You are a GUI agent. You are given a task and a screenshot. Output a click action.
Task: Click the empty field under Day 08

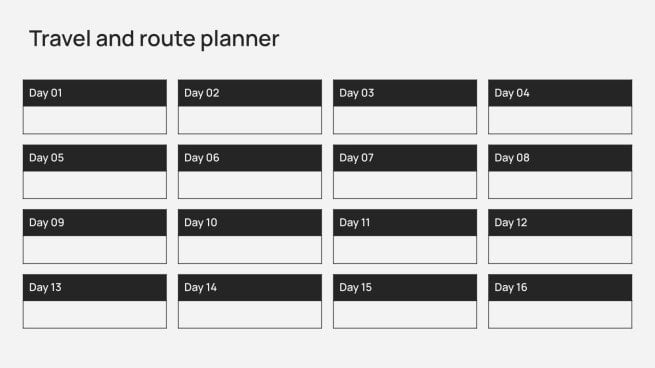point(560,185)
